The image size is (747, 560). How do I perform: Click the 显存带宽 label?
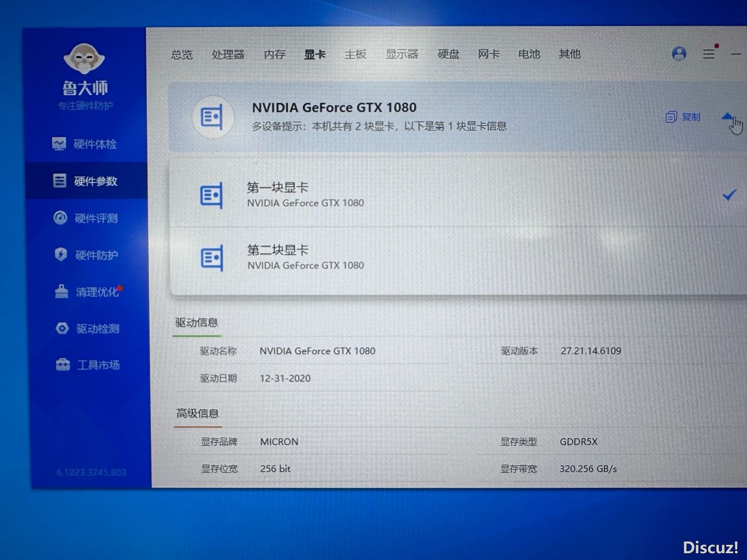[x=518, y=469]
